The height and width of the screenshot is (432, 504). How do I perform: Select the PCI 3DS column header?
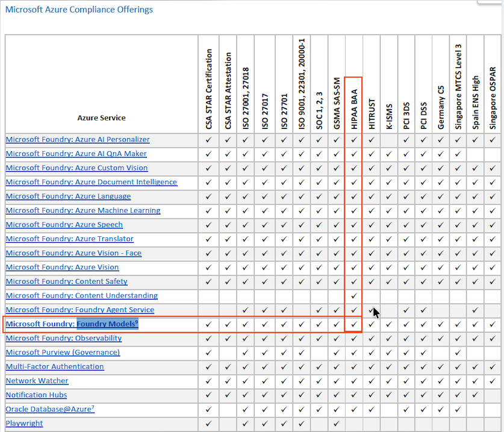pos(406,116)
